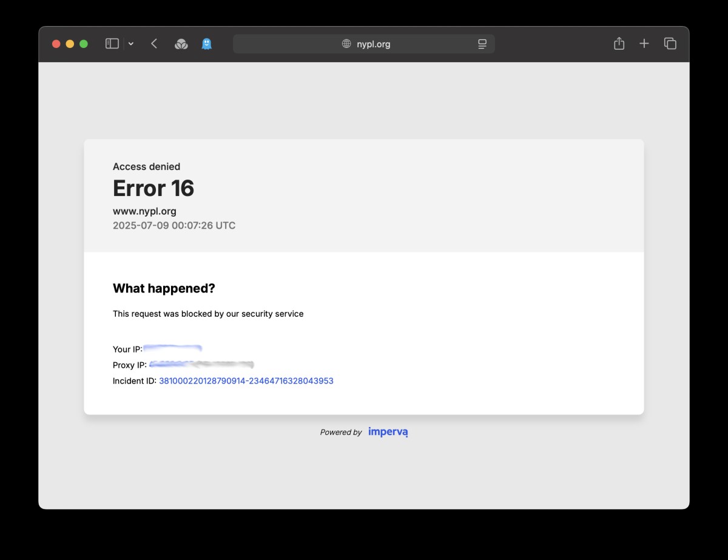Open the three-circle extension icon
The image size is (728, 560).
tap(181, 44)
